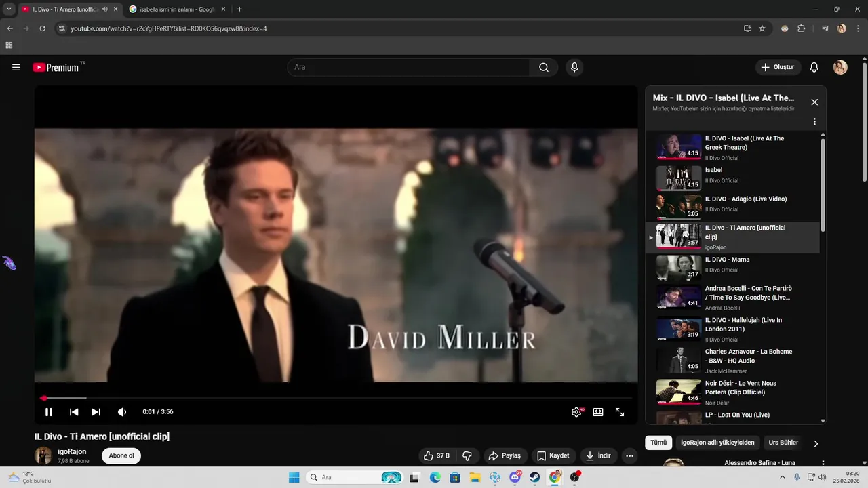Reload the YouTube page
The image size is (868, 488).
[x=42, y=28]
